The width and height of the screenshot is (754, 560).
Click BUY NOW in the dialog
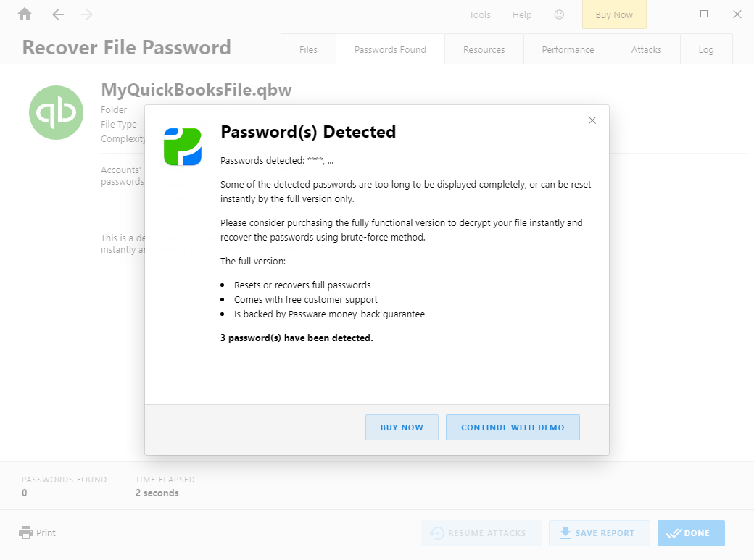point(402,427)
